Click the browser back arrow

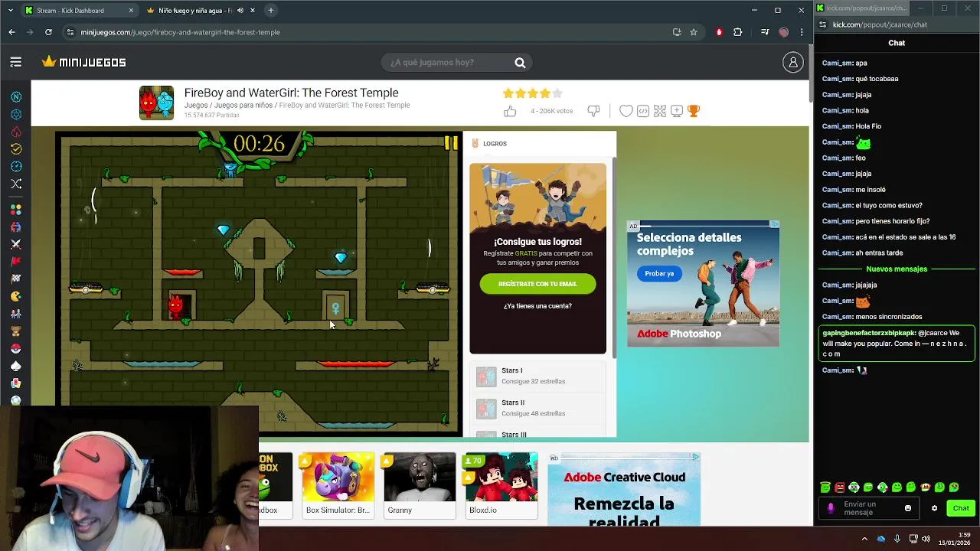(x=11, y=32)
